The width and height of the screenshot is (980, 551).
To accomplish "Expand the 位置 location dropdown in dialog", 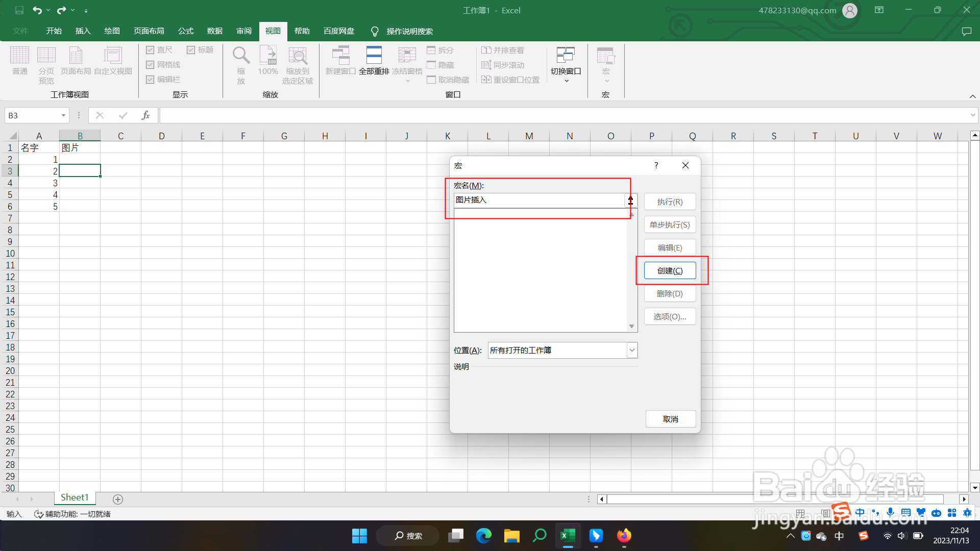I will [x=632, y=350].
